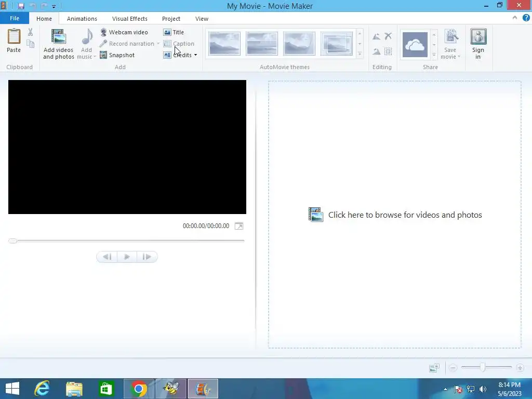This screenshot has height=399, width=532.
Task: Open the Customize Quick Access Toolbar dropdown
Action: [x=54, y=6]
